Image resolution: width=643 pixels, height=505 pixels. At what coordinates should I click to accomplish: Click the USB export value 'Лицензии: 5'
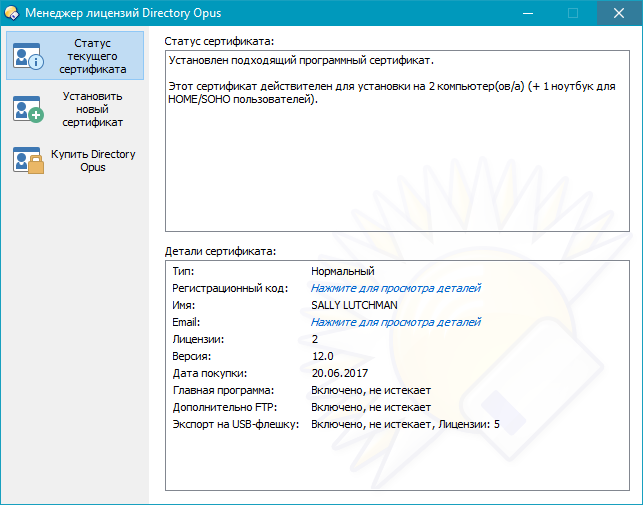(469, 424)
